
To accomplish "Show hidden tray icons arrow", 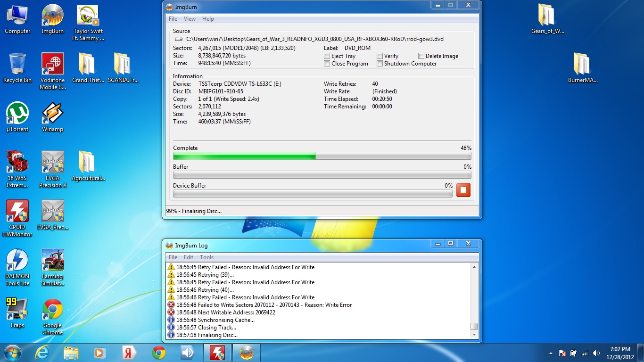I will [551, 353].
